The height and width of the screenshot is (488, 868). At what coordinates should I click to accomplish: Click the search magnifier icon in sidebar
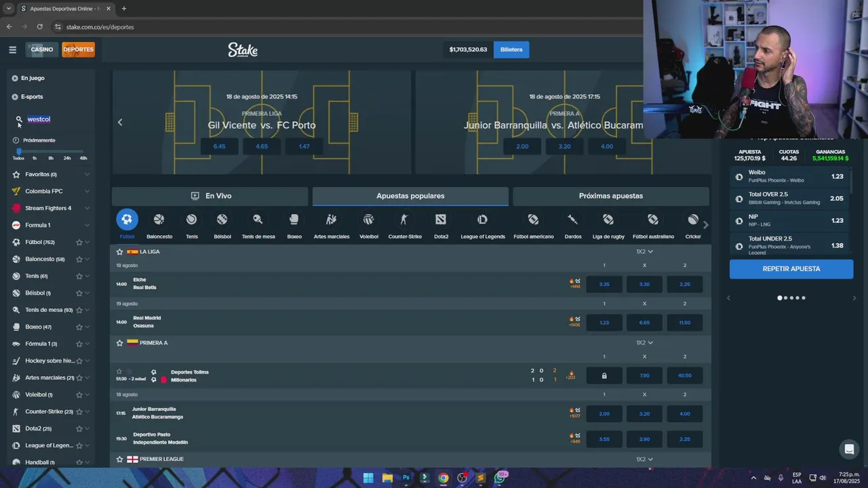click(19, 119)
